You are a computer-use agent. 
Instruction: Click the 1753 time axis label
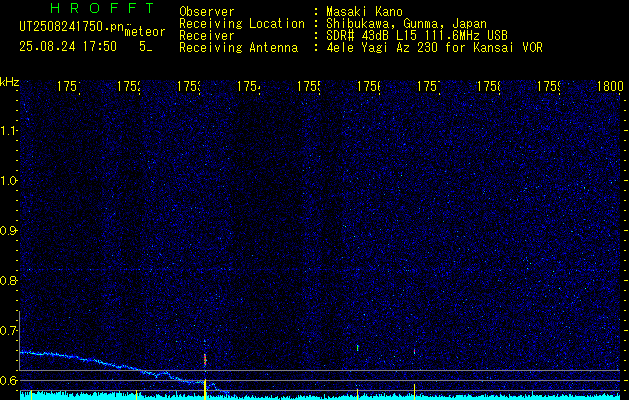pyautogui.click(x=189, y=86)
